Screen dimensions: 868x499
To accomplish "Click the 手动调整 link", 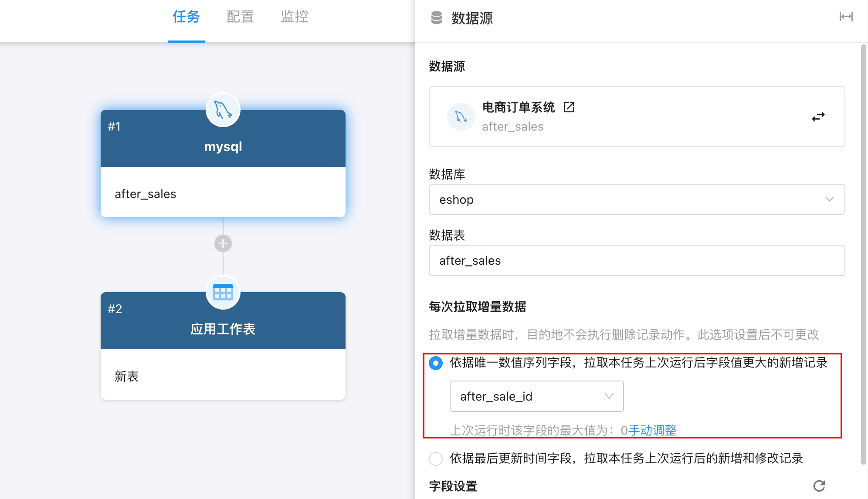I will [652, 430].
